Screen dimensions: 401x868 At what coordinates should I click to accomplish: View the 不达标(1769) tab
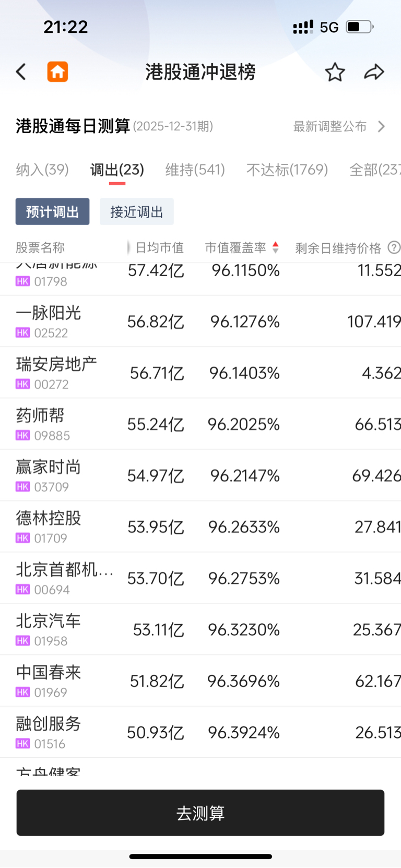point(287,170)
